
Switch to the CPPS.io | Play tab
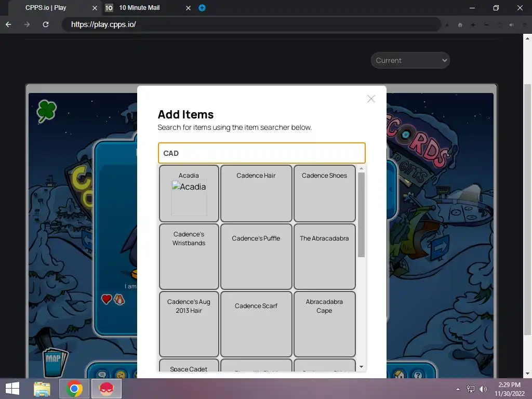(46, 8)
